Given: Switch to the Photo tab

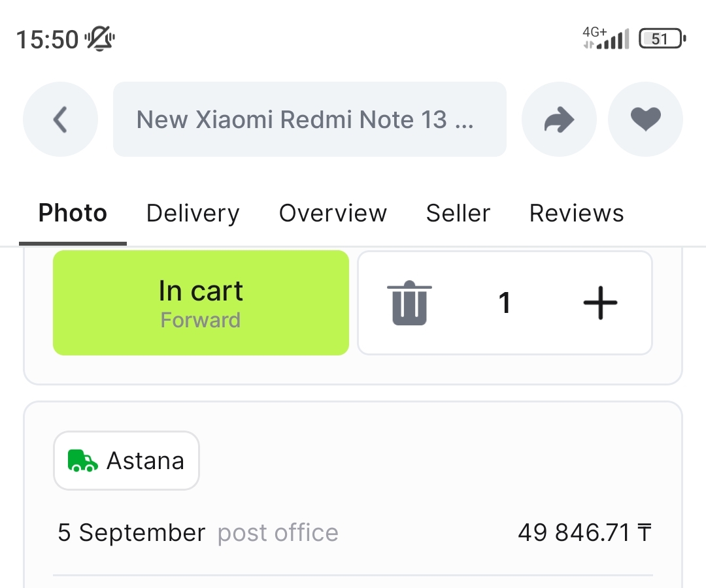Looking at the screenshot, I should 73,214.
